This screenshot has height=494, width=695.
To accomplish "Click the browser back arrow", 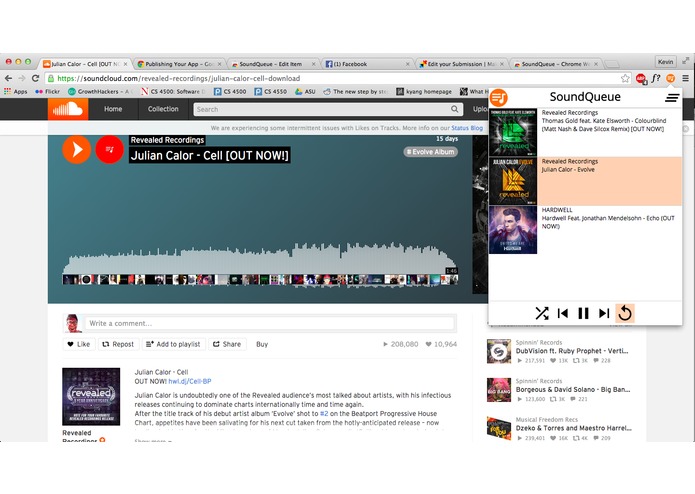I will click(x=8, y=78).
